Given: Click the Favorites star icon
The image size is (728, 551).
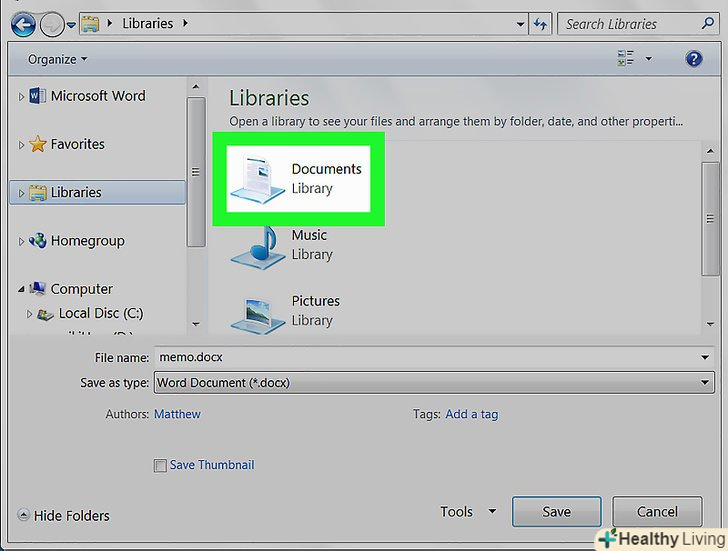Looking at the screenshot, I should coord(38,144).
